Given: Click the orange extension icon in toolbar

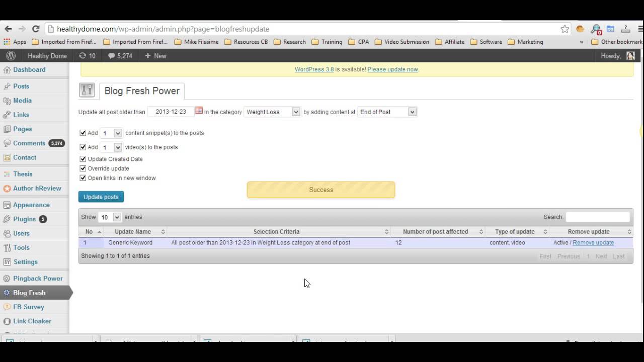Looking at the screenshot, I should 580,29.
